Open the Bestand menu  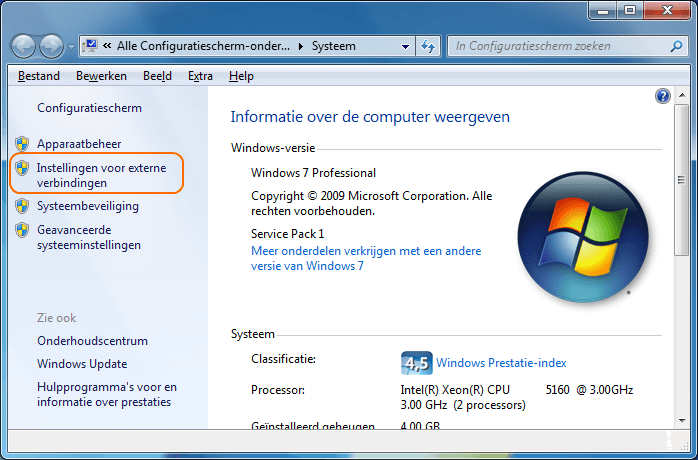click(39, 76)
